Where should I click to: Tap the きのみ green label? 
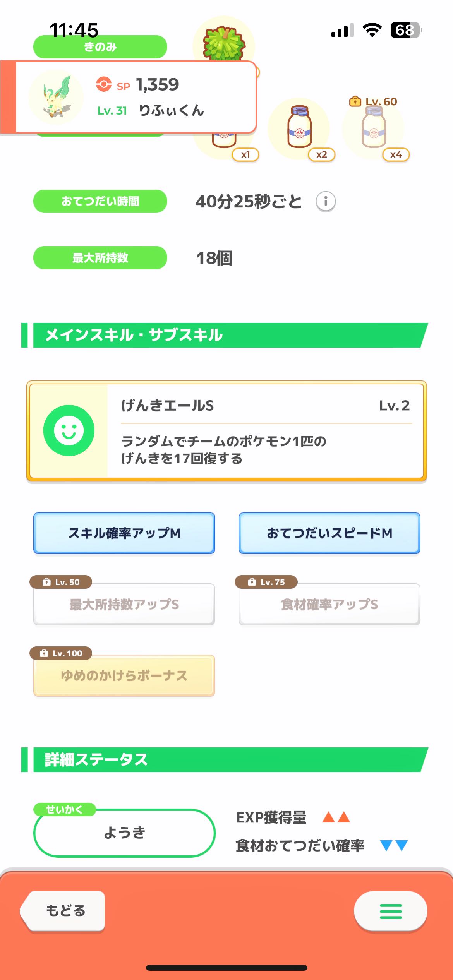click(100, 47)
